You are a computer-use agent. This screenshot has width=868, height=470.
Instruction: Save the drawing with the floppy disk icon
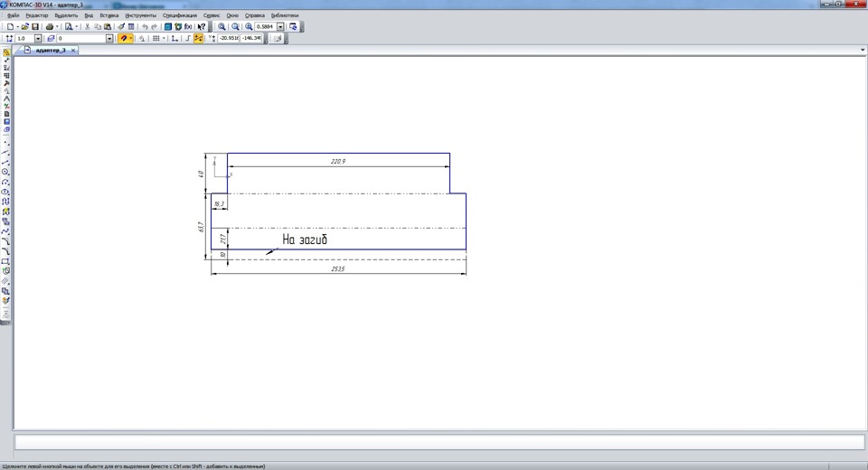click(35, 26)
